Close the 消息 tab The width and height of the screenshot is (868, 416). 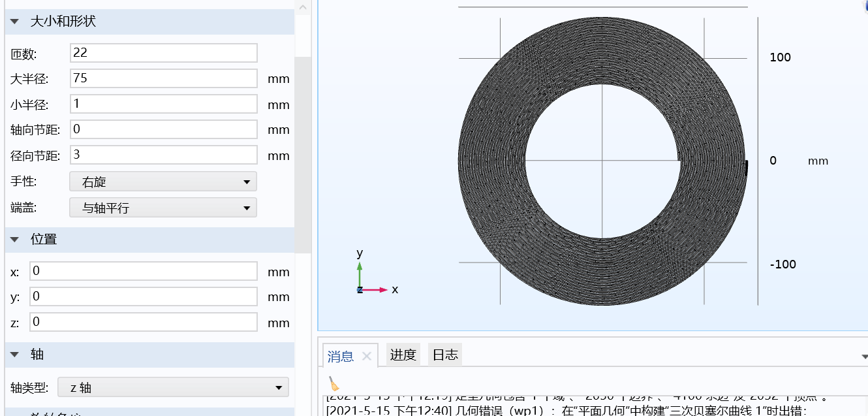coord(366,355)
